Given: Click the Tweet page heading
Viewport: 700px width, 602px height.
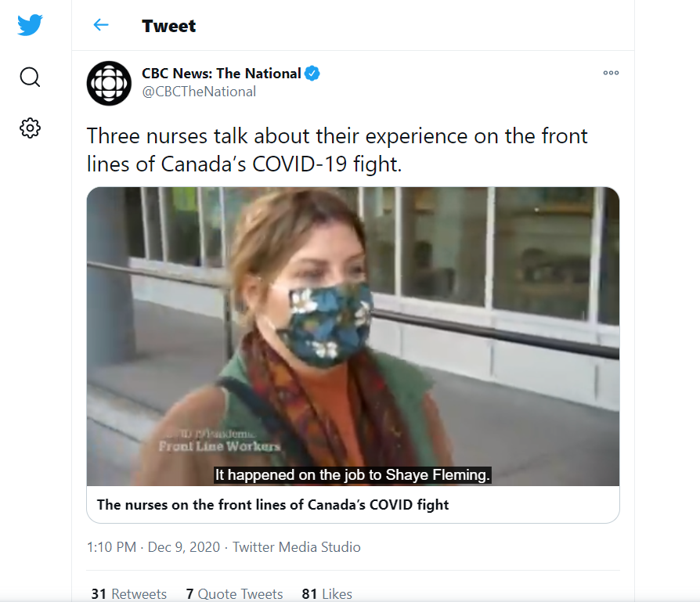Looking at the screenshot, I should 169,26.
